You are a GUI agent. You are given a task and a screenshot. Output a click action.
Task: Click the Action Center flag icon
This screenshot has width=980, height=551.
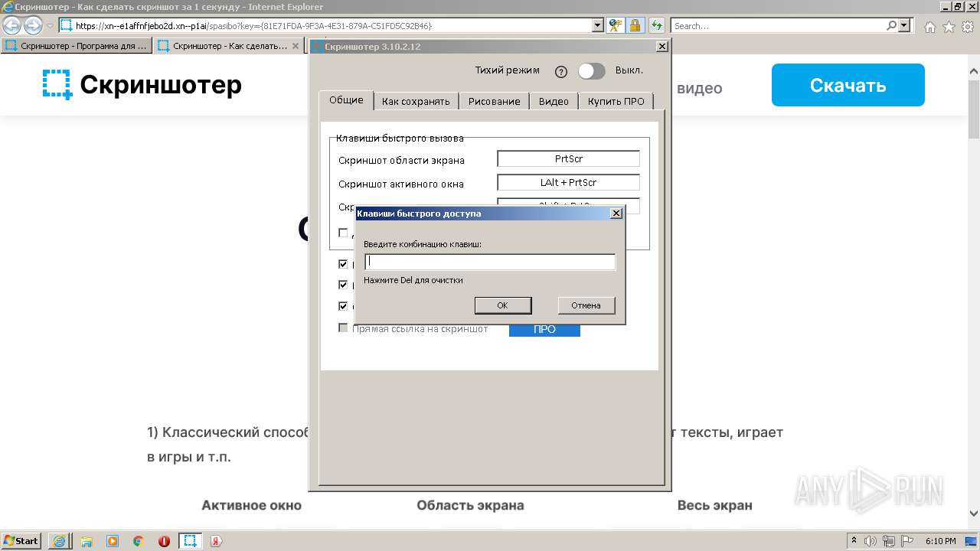point(906,541)
